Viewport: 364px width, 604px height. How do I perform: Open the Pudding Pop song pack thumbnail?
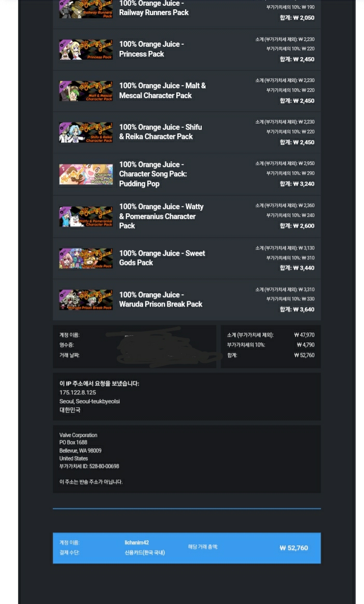click(x=86, y=174)
